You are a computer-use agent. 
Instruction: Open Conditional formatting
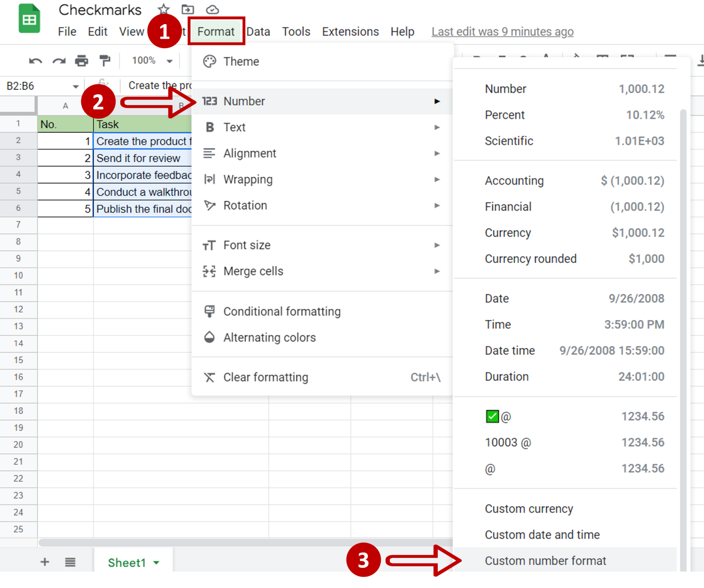[322, 312]
